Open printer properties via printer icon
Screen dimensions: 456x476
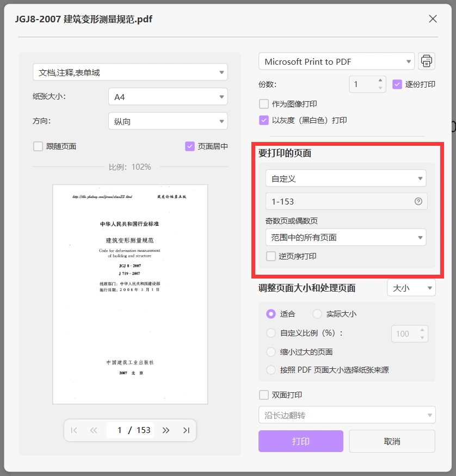click(x=427, y=61)
